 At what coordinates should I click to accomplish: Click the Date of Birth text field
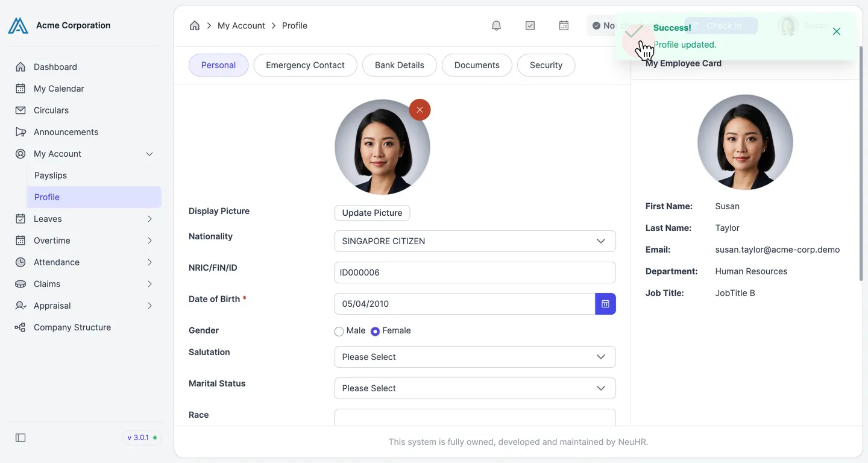(x=465, y=304)
